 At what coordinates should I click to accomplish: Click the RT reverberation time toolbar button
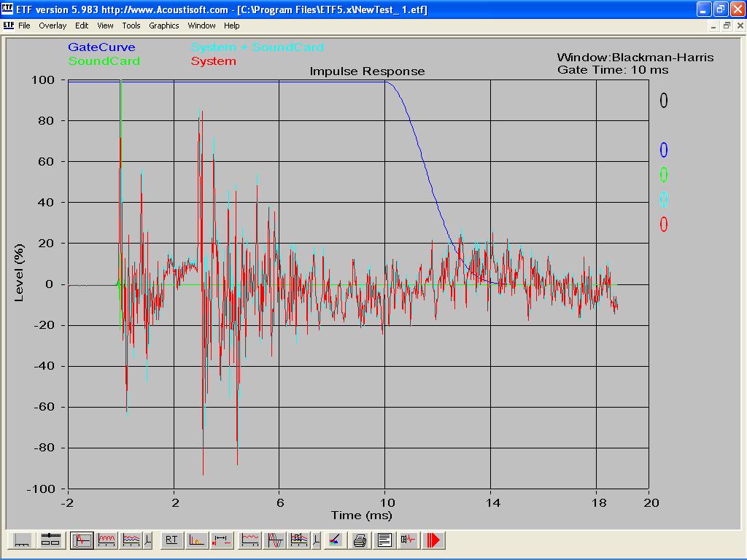171,540
